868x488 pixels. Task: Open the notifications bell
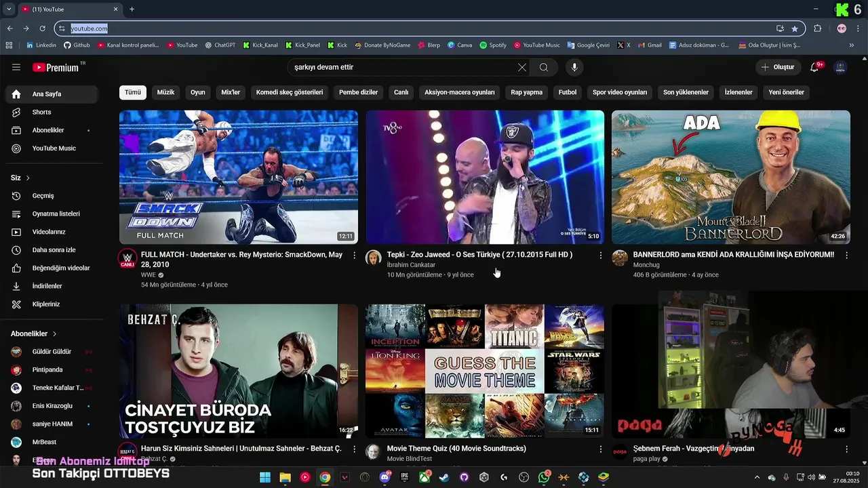click(x=816, y=67)
